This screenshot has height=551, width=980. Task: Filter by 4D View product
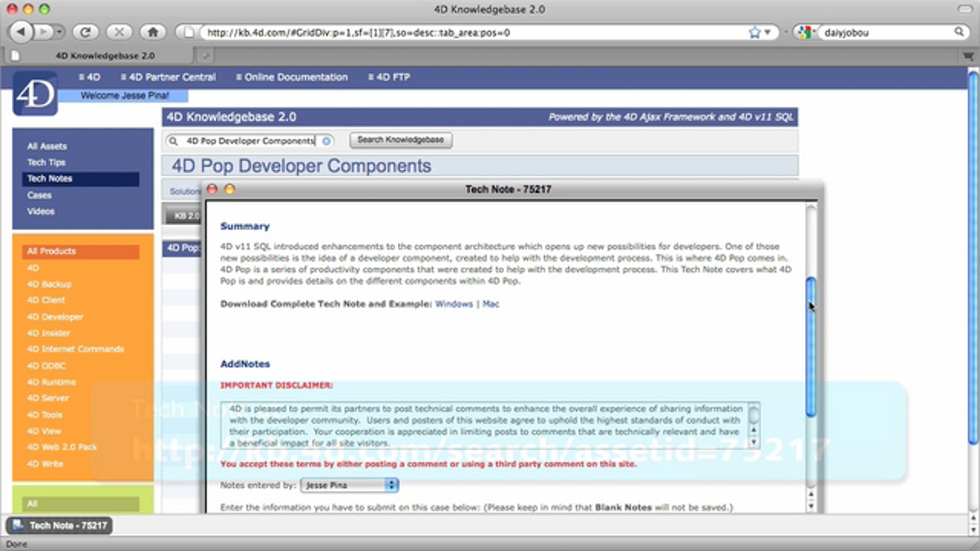44,431
